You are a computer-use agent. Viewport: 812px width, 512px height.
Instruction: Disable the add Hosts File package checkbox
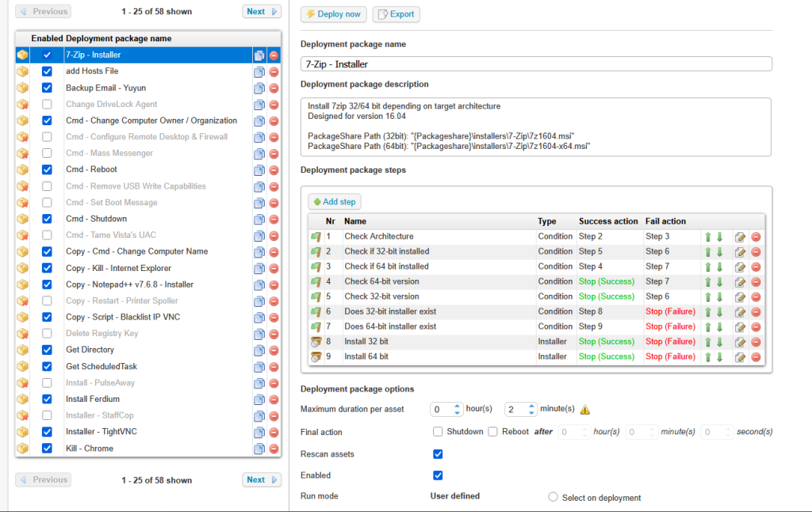47,71
